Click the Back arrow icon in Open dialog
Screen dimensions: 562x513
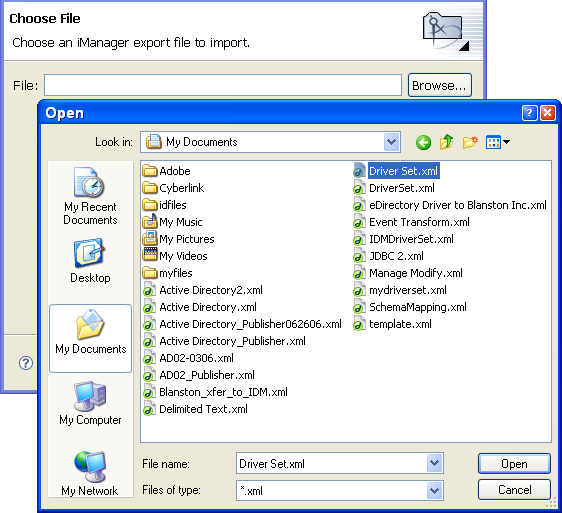click(x=423, y=142)
